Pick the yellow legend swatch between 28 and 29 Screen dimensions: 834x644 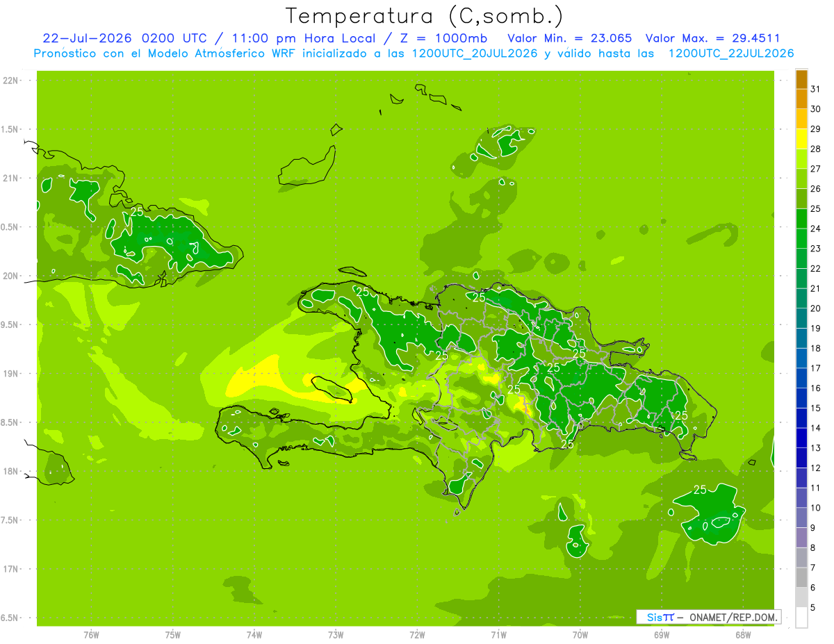pyautogui.click(x=801, y=139)
